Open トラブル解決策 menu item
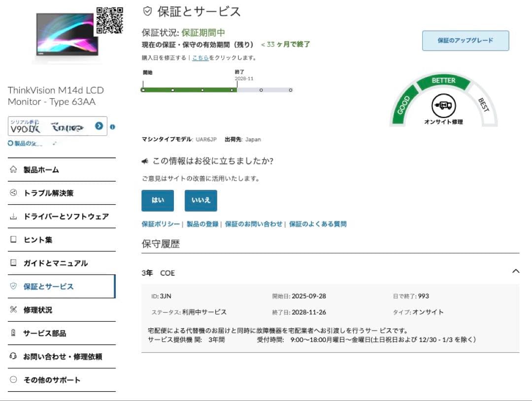Viewport: 532px width, 401px height. pos(62,193)
